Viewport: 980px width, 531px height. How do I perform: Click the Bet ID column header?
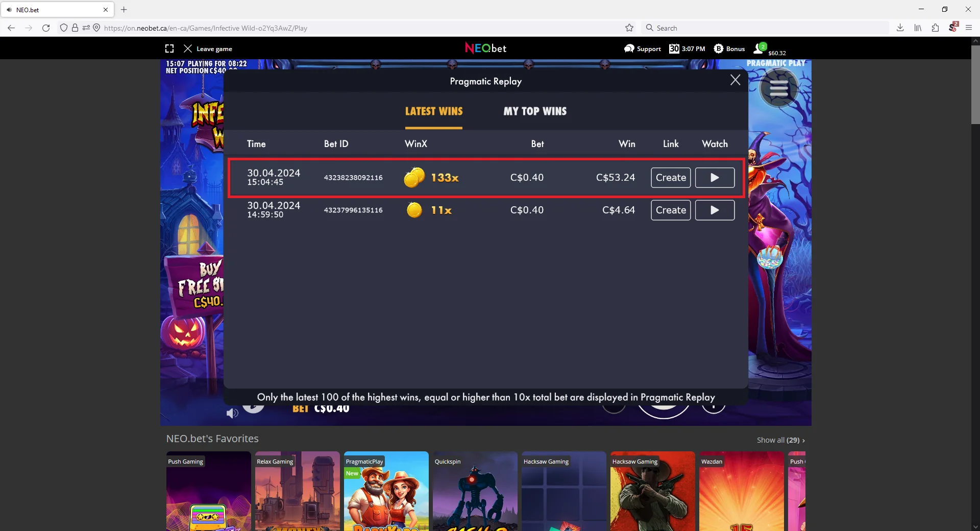(336, 144)
